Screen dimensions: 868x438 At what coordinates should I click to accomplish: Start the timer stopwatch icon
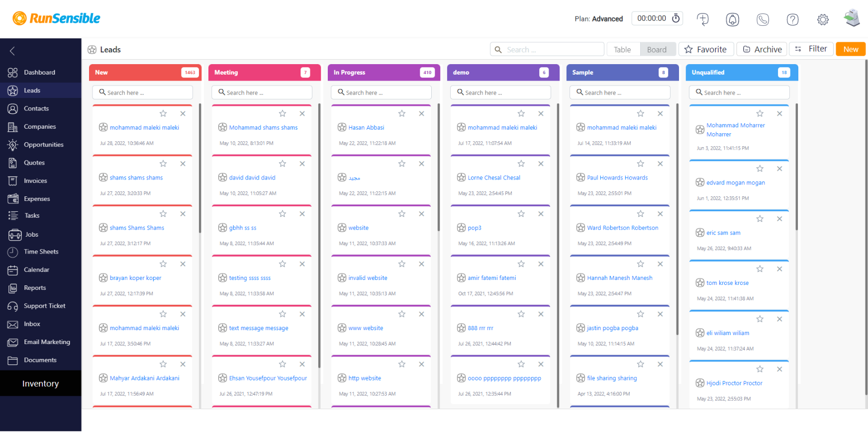pyautogui.click(x=675, y=18)
